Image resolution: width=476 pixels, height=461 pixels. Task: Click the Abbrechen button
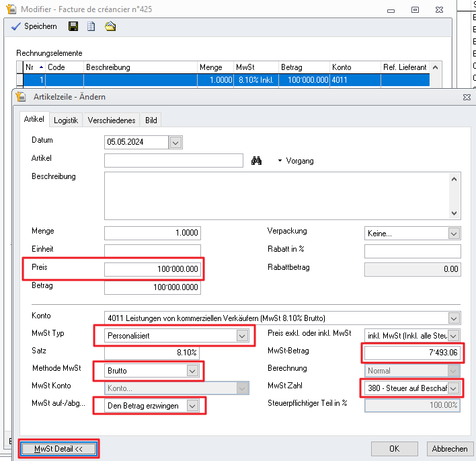click(x=450, y=449)
